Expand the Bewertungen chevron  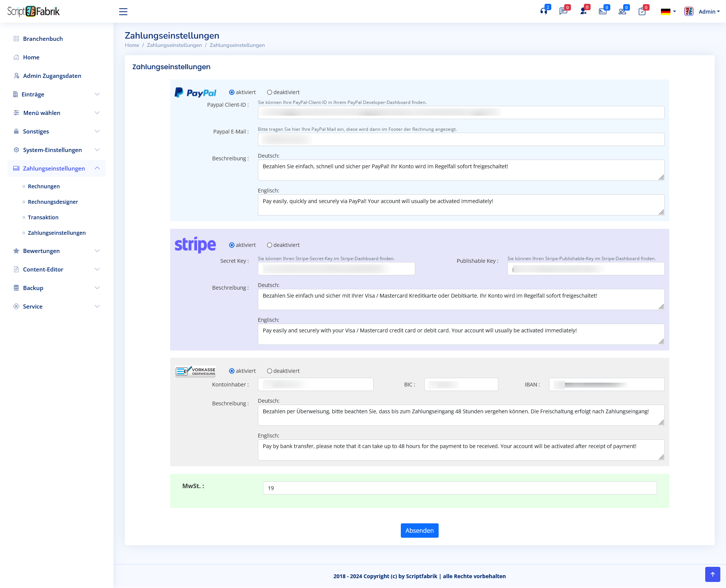(x=97, y=251)
